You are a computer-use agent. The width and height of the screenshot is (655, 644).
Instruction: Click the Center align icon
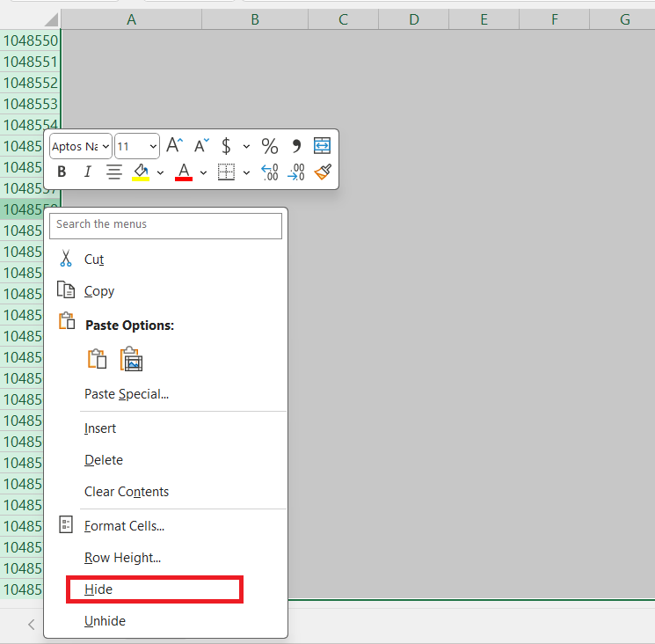point(113,172)
